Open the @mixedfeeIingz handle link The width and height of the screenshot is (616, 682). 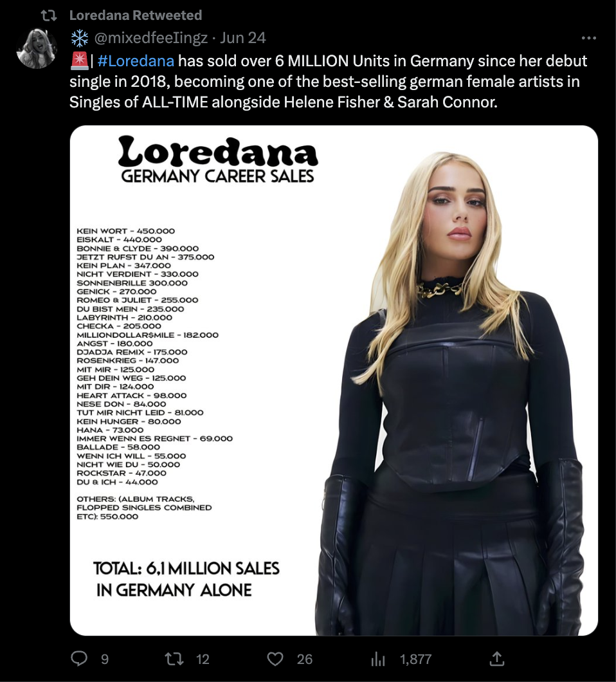click(x=151, y=38)
